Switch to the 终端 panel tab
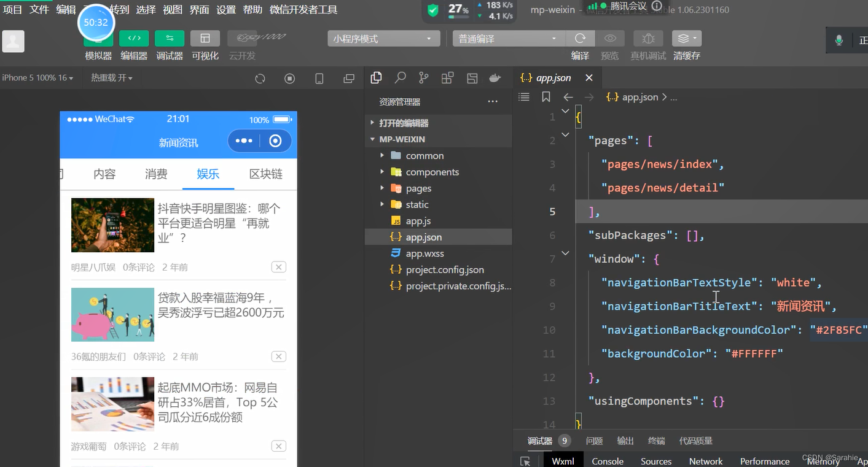This screenshot has width=868, height=467. click(656, 441)
